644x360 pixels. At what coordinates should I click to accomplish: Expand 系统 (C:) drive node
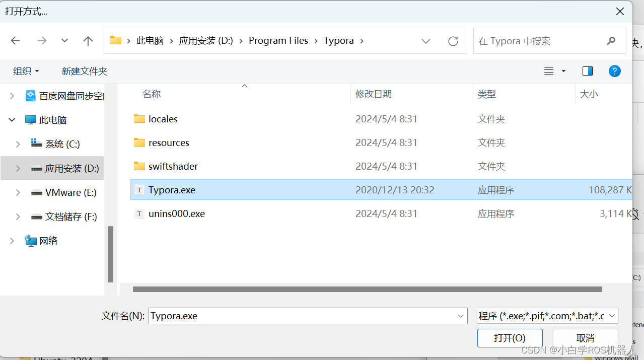[18, 144]
